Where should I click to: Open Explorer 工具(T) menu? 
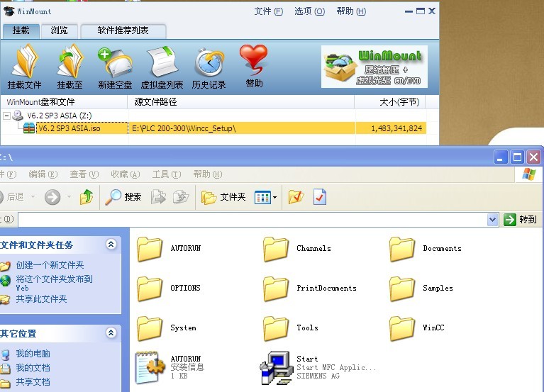point(167,174)
